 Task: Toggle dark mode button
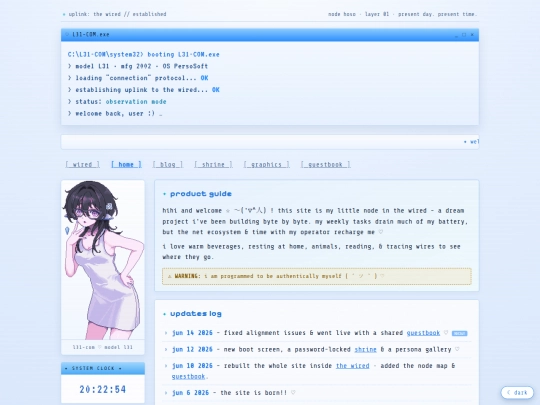tap(517, 392)
